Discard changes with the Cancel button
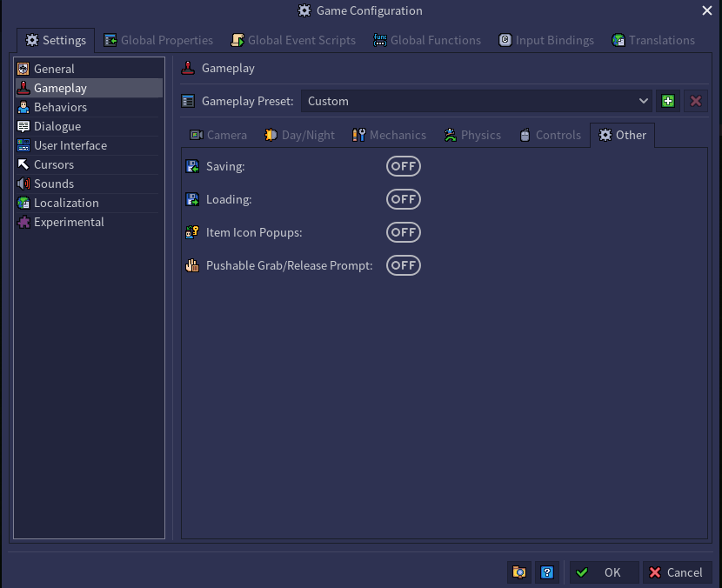This screenshot has height=588, width=722. click(677, 572)
